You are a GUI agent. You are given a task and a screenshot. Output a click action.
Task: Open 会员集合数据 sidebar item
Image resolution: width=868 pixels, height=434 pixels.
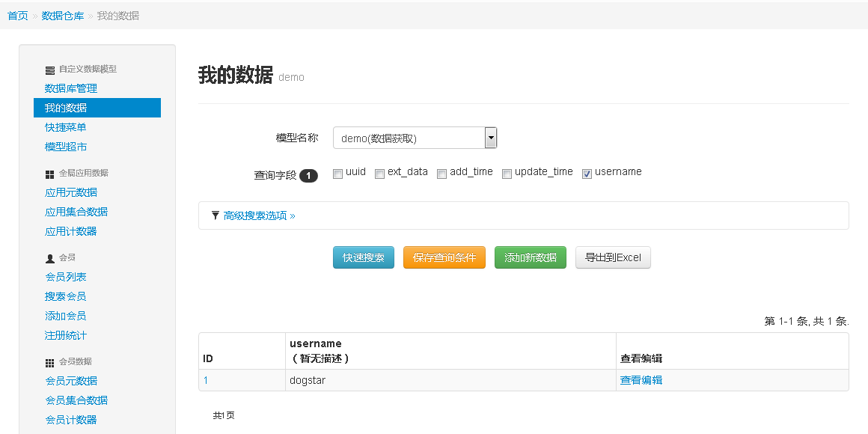76,400
